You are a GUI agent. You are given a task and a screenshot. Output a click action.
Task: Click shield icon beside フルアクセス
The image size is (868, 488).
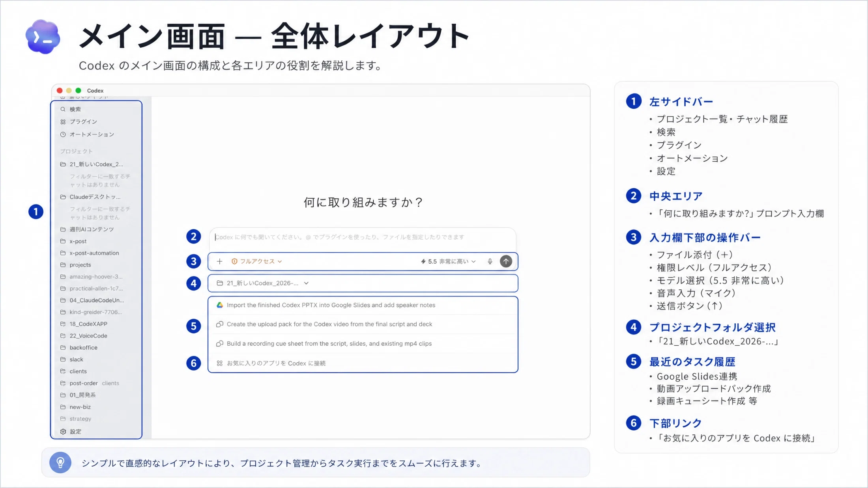click(x=234, y=261)
